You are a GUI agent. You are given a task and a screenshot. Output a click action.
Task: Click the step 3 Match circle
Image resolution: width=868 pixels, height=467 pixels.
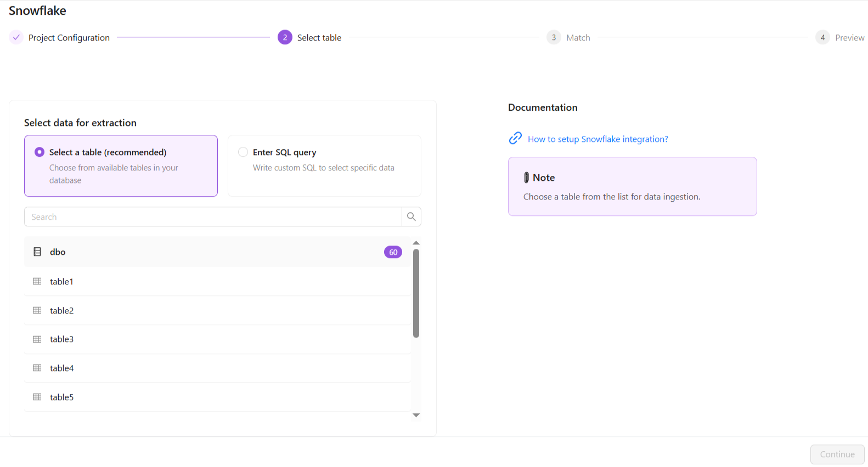554,37
